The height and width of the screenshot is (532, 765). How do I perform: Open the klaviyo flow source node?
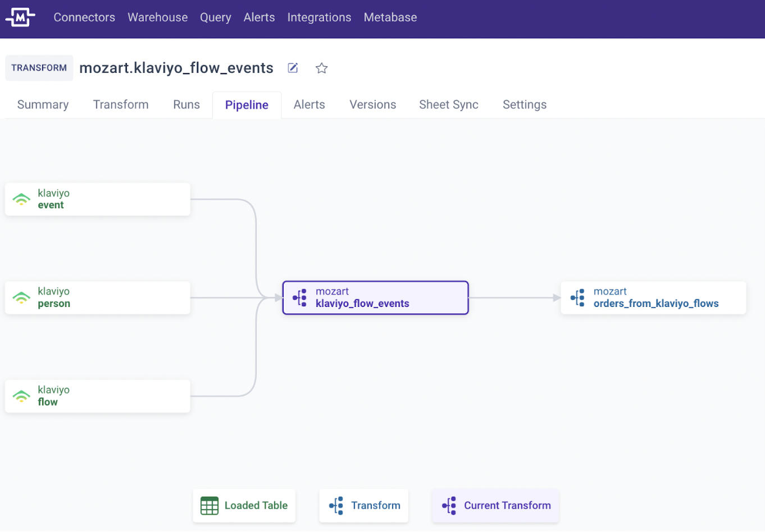pyautogui.click(x=98, y=396)
